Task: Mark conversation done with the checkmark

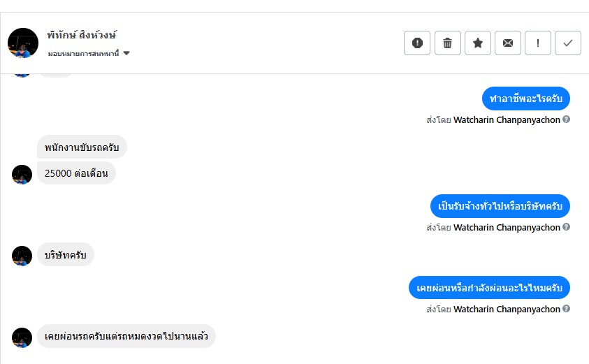Action: coord(568,43)
